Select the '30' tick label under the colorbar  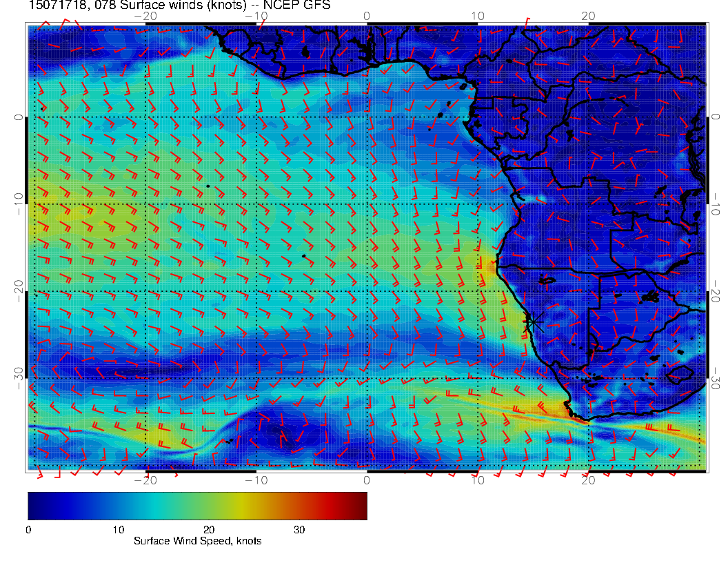pos(299,530)
